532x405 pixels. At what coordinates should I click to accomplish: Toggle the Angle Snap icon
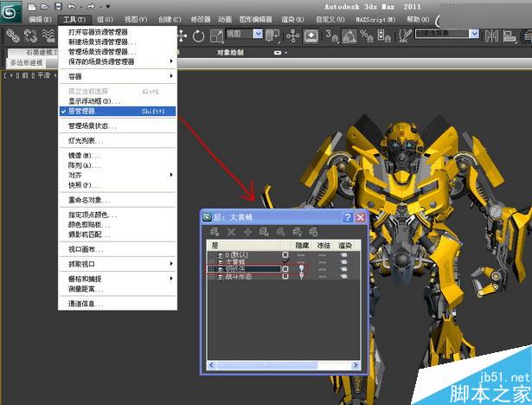point(349,35)
